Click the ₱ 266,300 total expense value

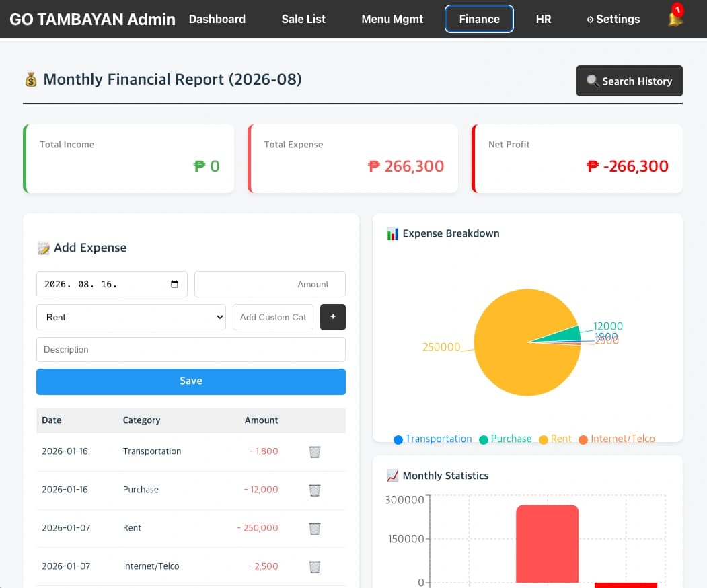(x=406, y=166)
